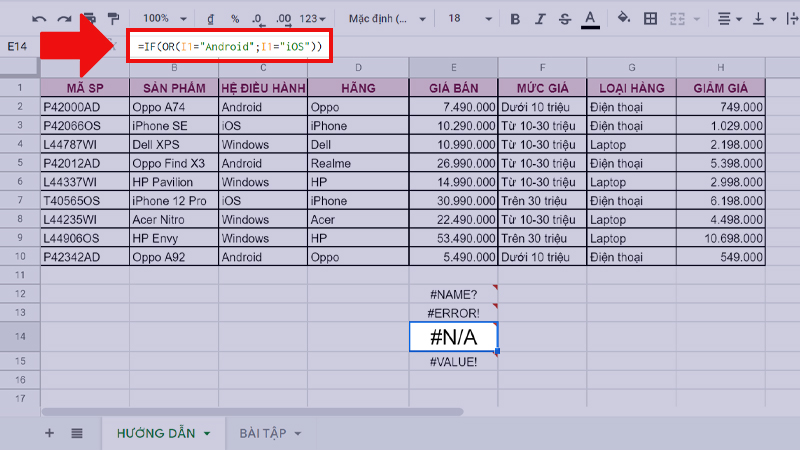Select the cell showing #N/A

453,337
